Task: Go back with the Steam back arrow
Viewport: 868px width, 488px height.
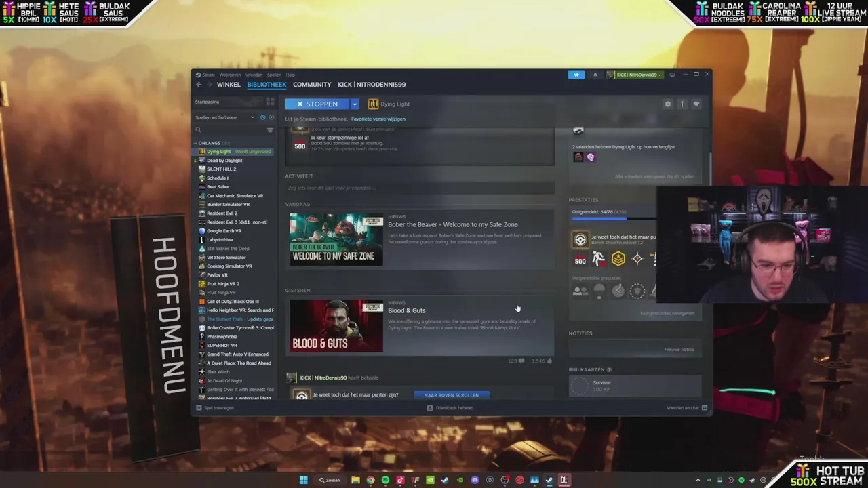Action: point(199,85)
